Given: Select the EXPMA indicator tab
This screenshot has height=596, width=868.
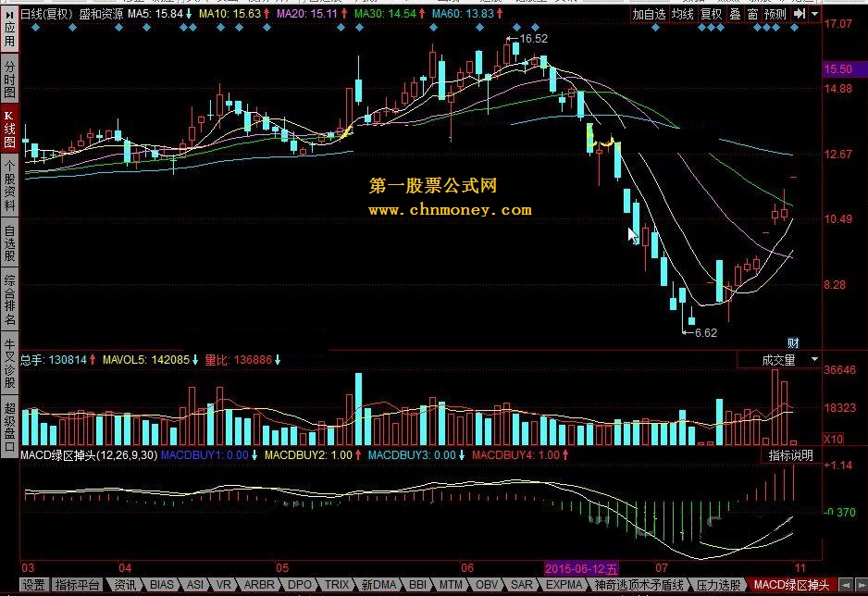Looking at the screenshot, I should [x=564, y=584].
